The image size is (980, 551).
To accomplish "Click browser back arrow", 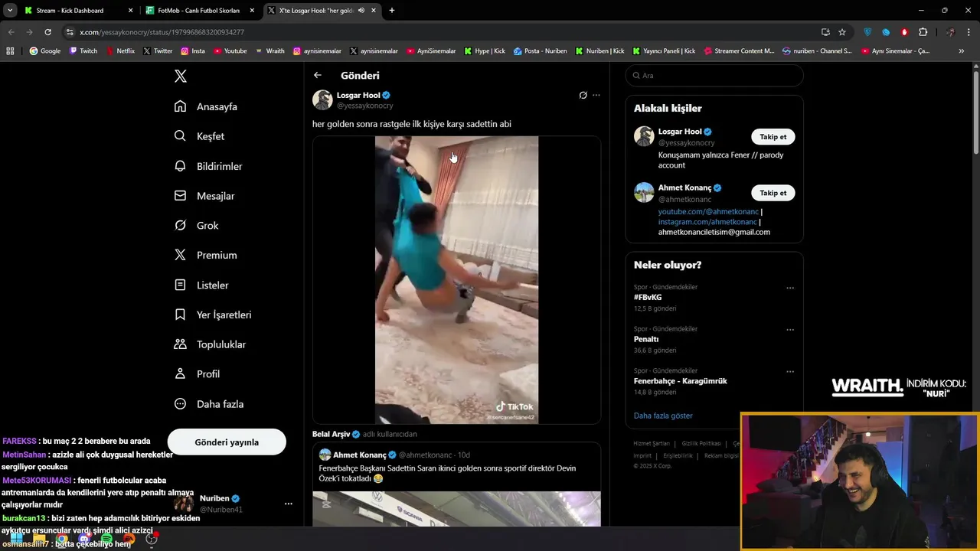I will [x=11, y=32].
